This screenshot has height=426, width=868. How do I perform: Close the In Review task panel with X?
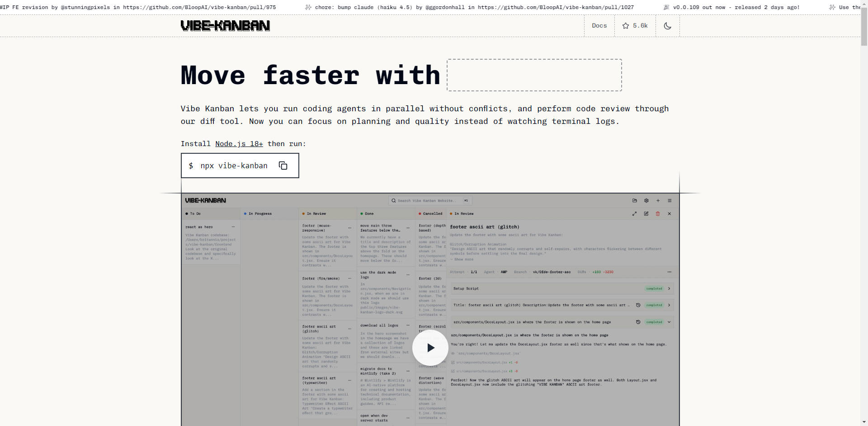(670, 214)
